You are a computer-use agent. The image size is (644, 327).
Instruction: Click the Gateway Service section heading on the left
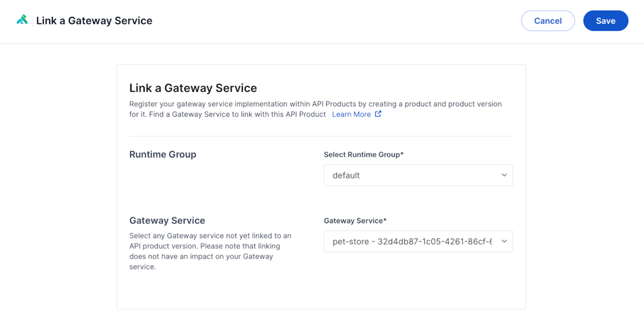[x=167, y=221]
